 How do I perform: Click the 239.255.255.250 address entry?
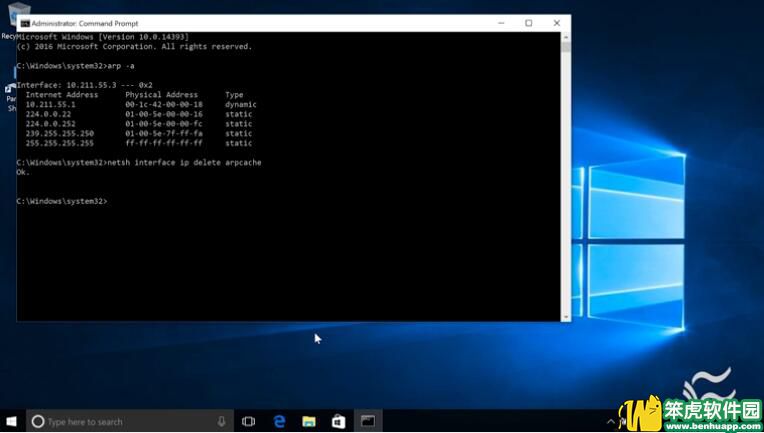[59, 133]
